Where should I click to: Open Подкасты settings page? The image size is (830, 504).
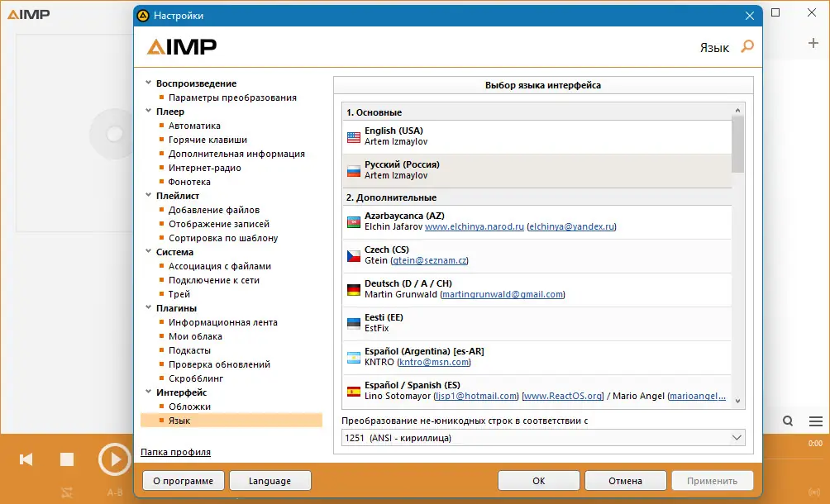pyautogui.click(x=189, y=350)
